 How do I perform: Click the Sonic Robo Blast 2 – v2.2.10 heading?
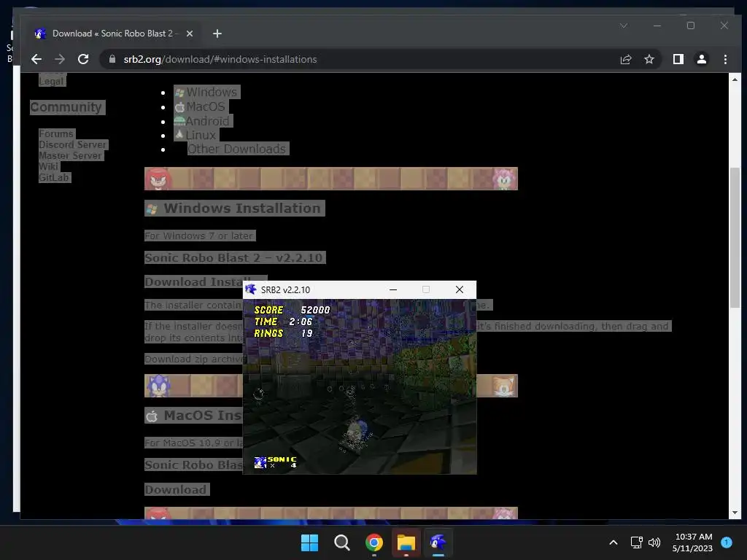234,257
